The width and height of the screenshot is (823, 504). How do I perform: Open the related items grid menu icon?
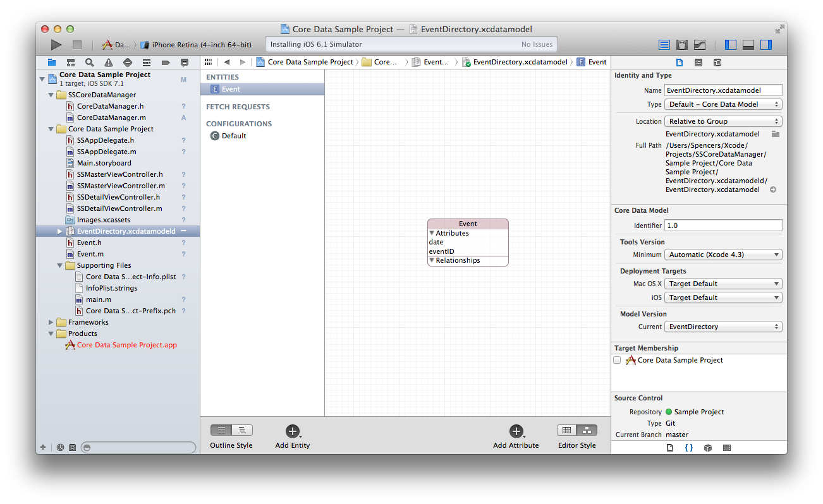(x=209, y=62)
